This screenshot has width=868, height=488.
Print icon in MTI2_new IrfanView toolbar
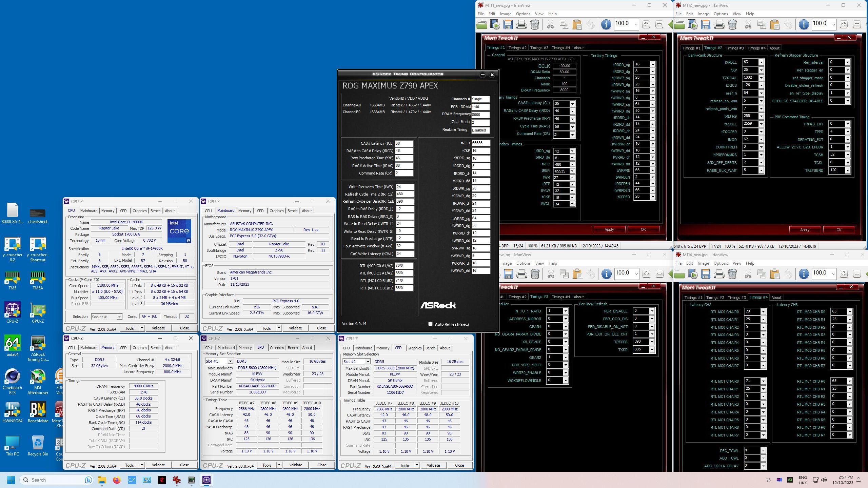point(719,25)
